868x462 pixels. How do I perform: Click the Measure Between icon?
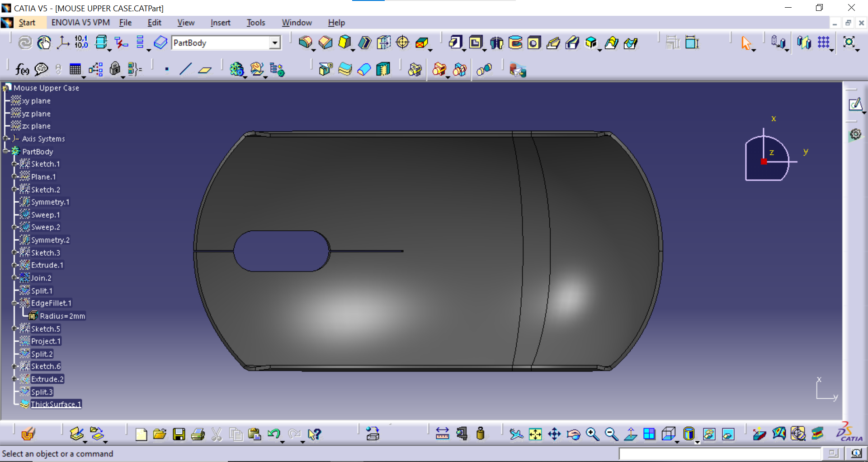tap(442, 434)
